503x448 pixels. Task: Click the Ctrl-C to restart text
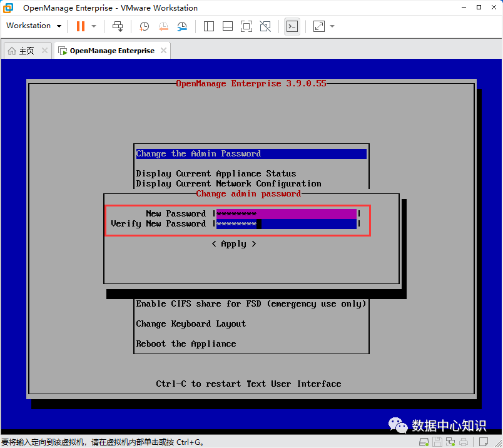(x=248, y=384)
